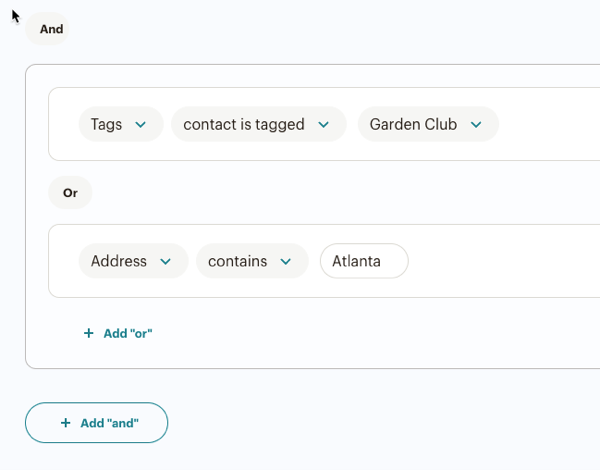
Task: Click the chevron icon beside Garden Club
Action: point(476,125)
